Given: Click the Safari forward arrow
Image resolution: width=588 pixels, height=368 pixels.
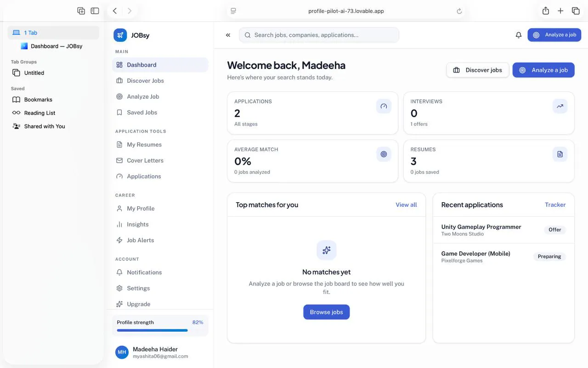Looking at the screenshot, I should point(130,11).
